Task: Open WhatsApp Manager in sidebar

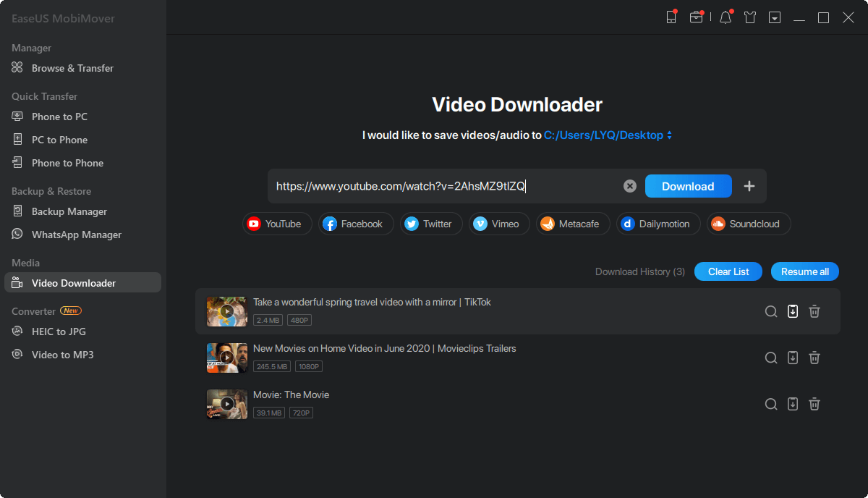Action: [82, 235]
